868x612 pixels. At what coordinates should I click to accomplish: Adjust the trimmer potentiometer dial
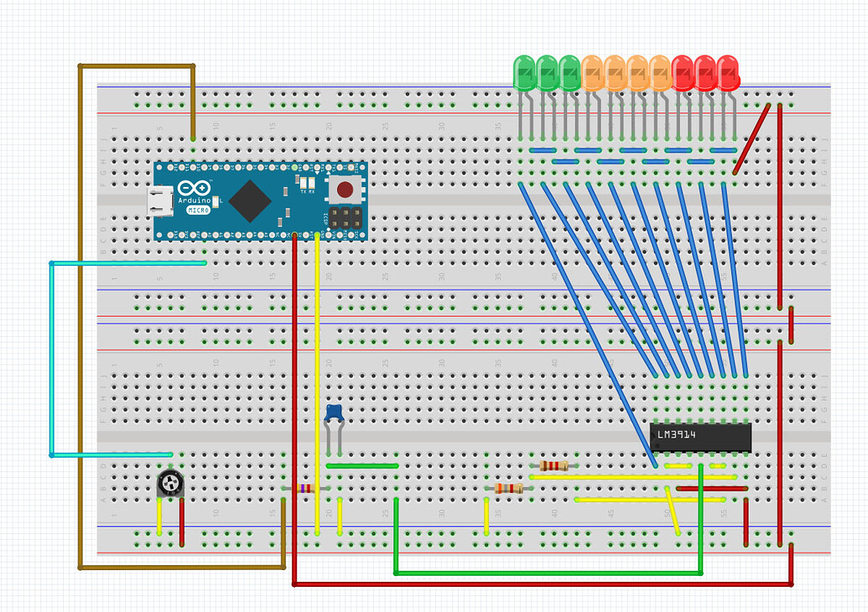(x=170, y=484)
